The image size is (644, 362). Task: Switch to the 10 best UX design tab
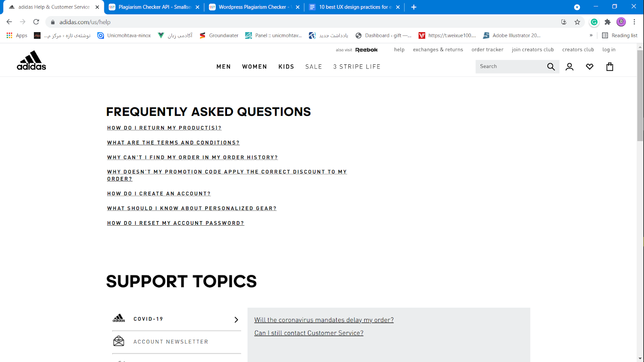[355, 7]
